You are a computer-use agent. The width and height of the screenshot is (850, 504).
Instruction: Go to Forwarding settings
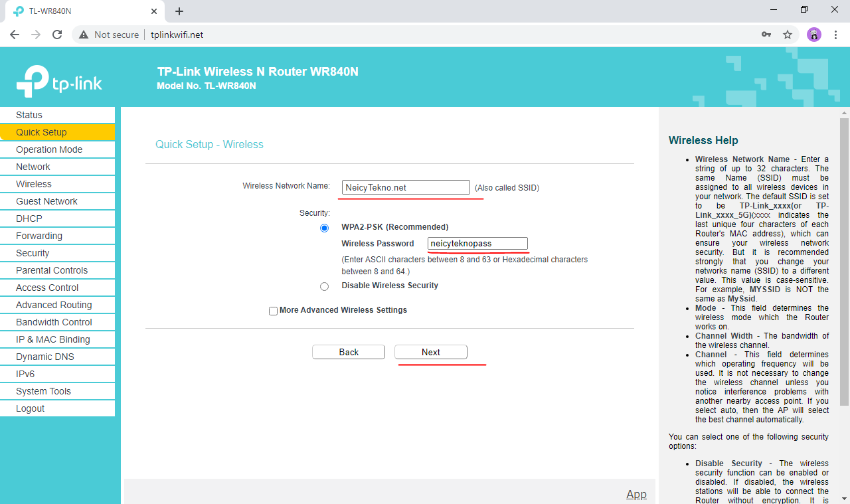point(57,236)
